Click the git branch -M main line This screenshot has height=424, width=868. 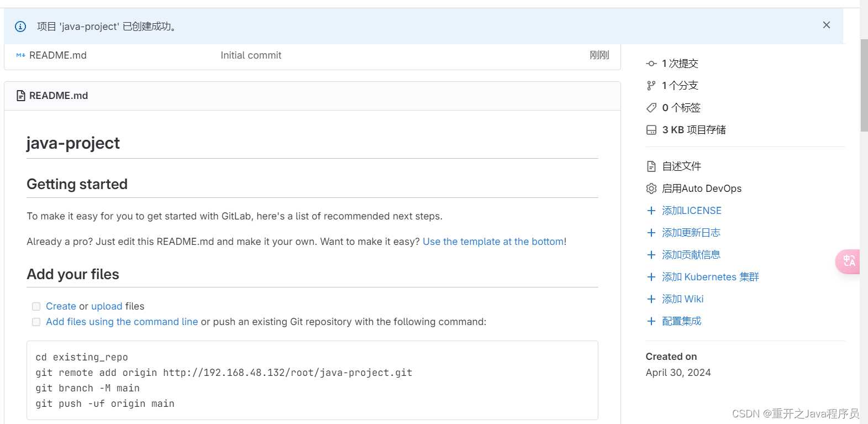tap(87, 388)
